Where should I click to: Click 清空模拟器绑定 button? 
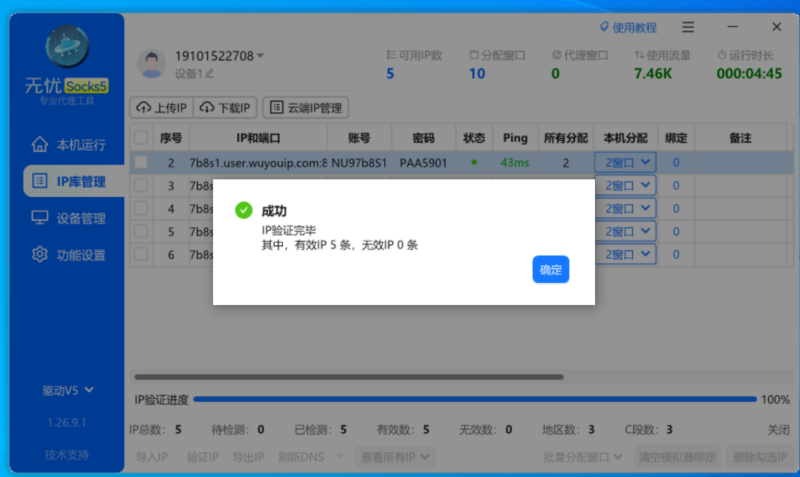coord(678,457)
